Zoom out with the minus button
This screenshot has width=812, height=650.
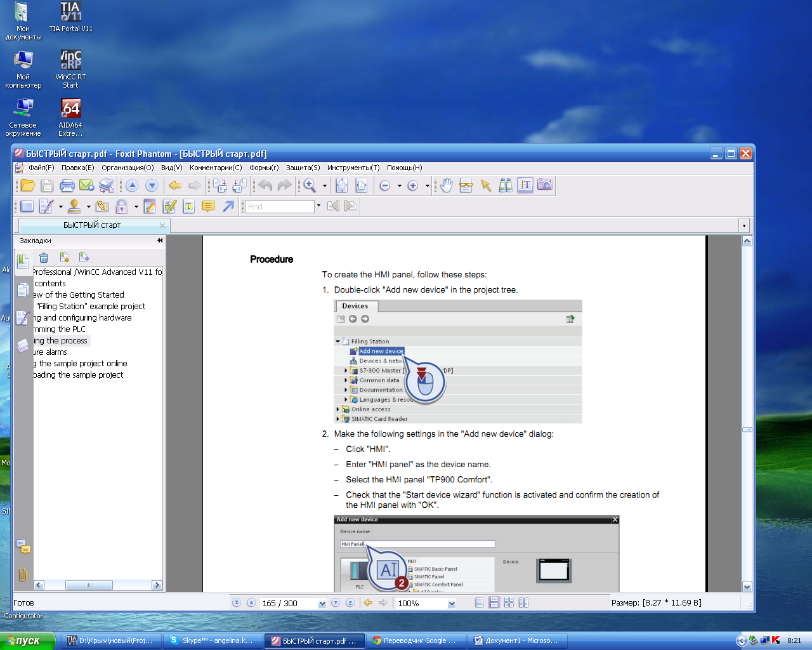pos(384,185)
